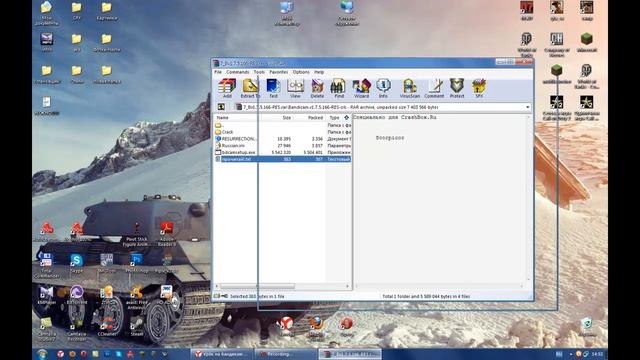Open the CCleaner desktop shortcut
The image size is (640, 360).
(x=107, y=327)
